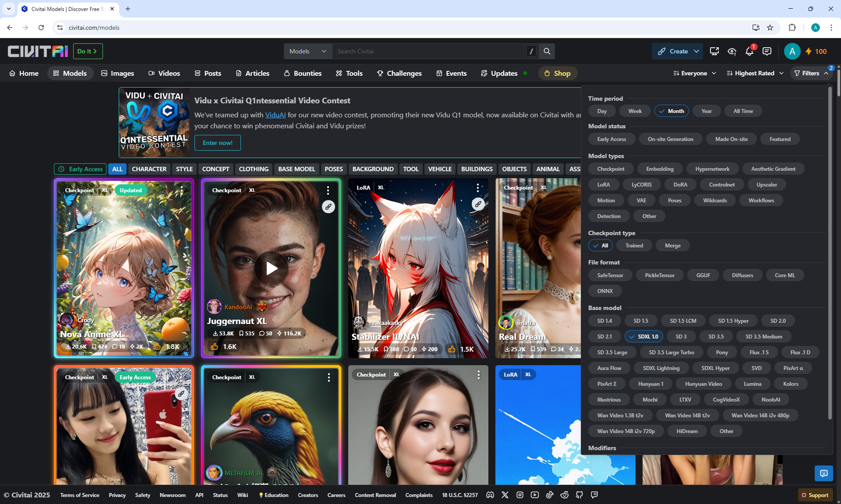Deselect the SDXL 1.0 base model chip
This screenshot has height=504, width=841.
pyautogui.click(x=643, y=337)
